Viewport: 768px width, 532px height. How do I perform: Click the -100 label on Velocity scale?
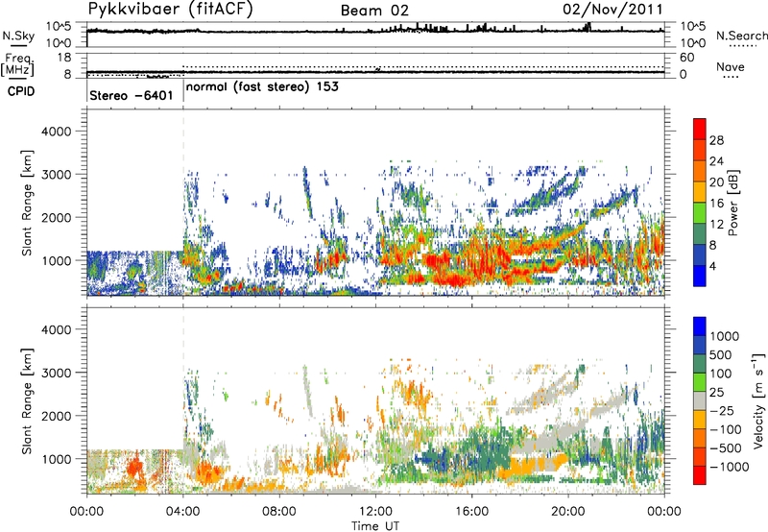coord(726,429)
